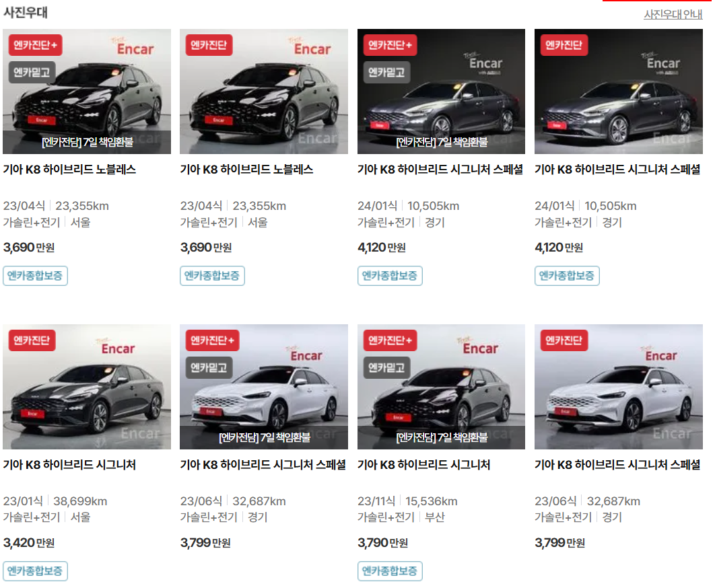This screenshot has height=588, width=715.
Task: Click 엔카종합보증 under the plain 엔카진단 노블레스 listing
Action: pos(212,276)
